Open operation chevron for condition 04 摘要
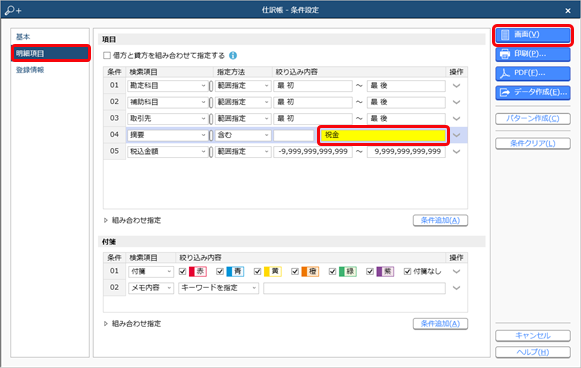This screenshot has width=581, height=368. (x=456, y=135)
